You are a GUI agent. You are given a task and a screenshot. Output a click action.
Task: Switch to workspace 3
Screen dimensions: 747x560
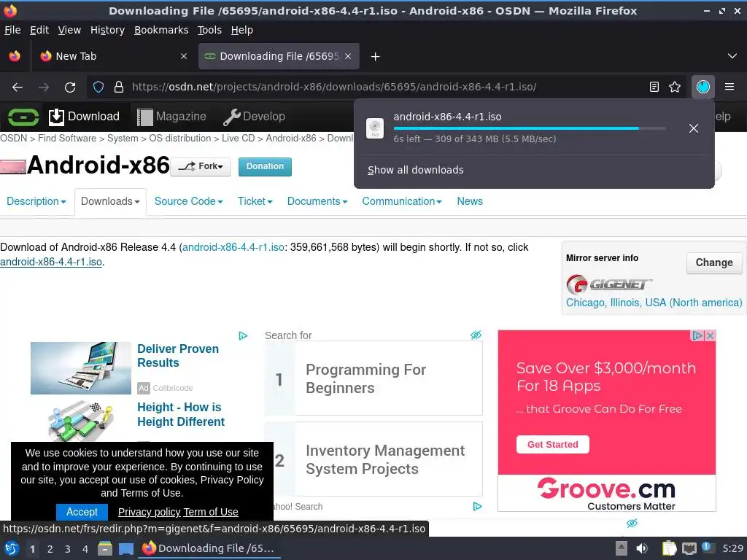pyautogui.click(x=68, y=549)
